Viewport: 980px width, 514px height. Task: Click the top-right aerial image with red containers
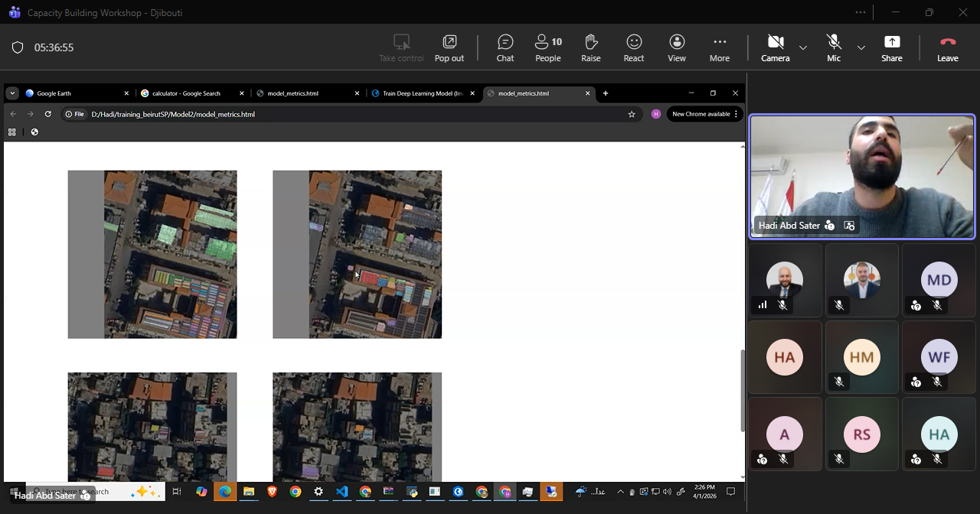click(x=357, y=254)
